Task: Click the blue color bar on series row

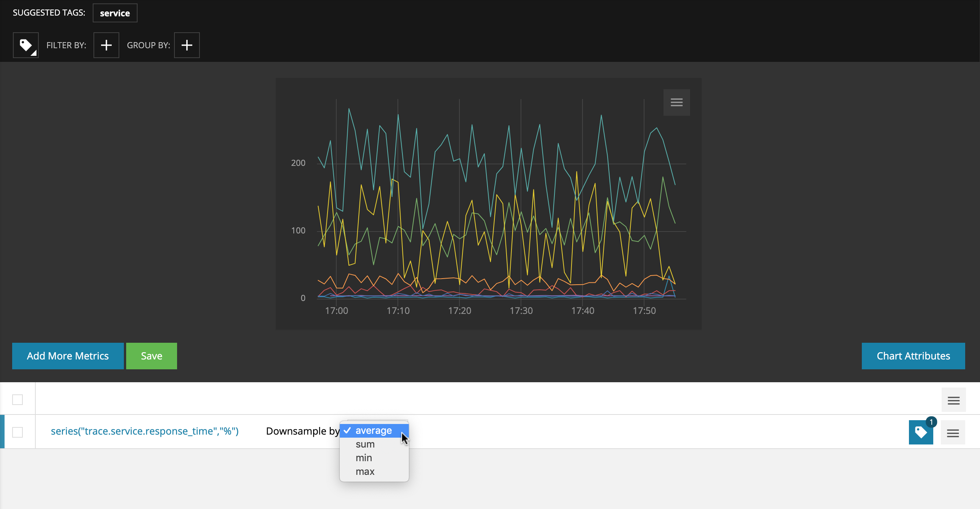Action: click(x=2, y=432)
